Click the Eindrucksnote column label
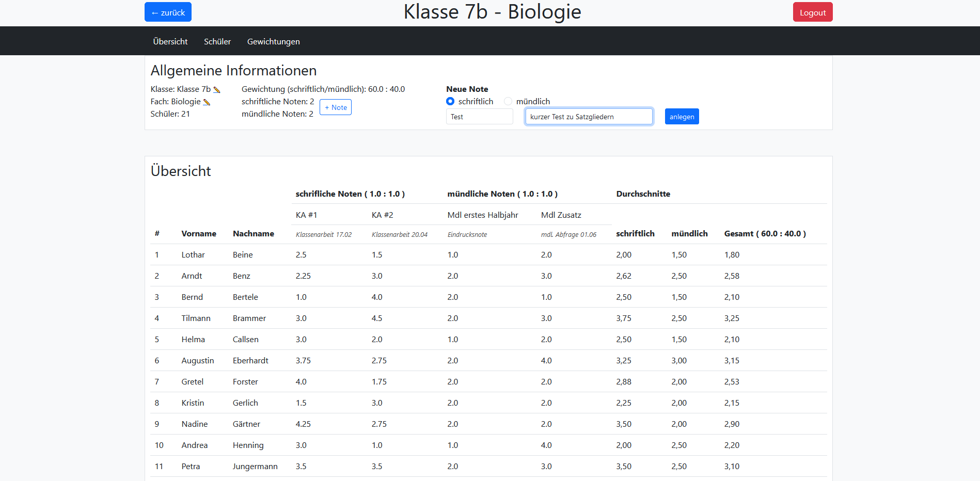Viewport: 980px width, 481px height. 467,234
